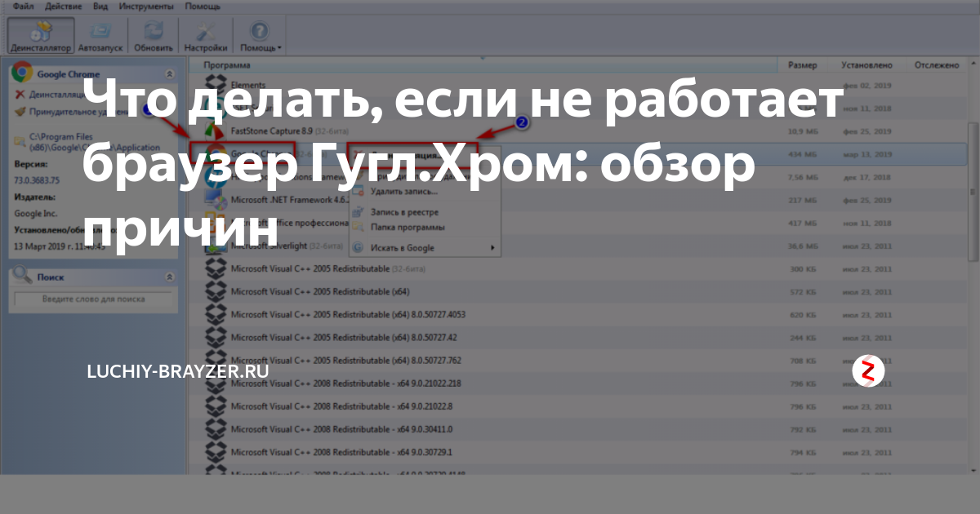980x514 pixels.
Task: Click icon of Visual C++ 2005 (x64) 8.0.50727.762
Action: [x=215, y=360]
